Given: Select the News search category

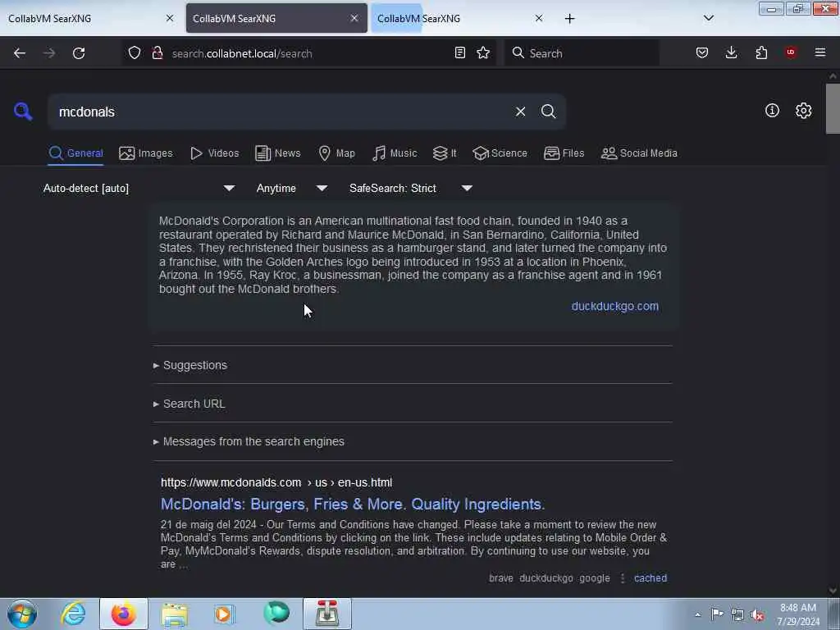Looking at the screenshot, I should pyautogui.click(x=278, y=153).
